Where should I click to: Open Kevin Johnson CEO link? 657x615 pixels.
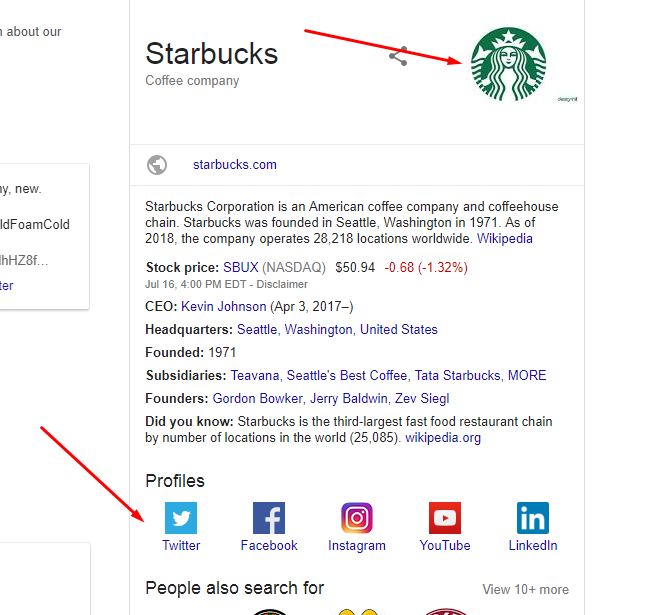pos(224,306)
